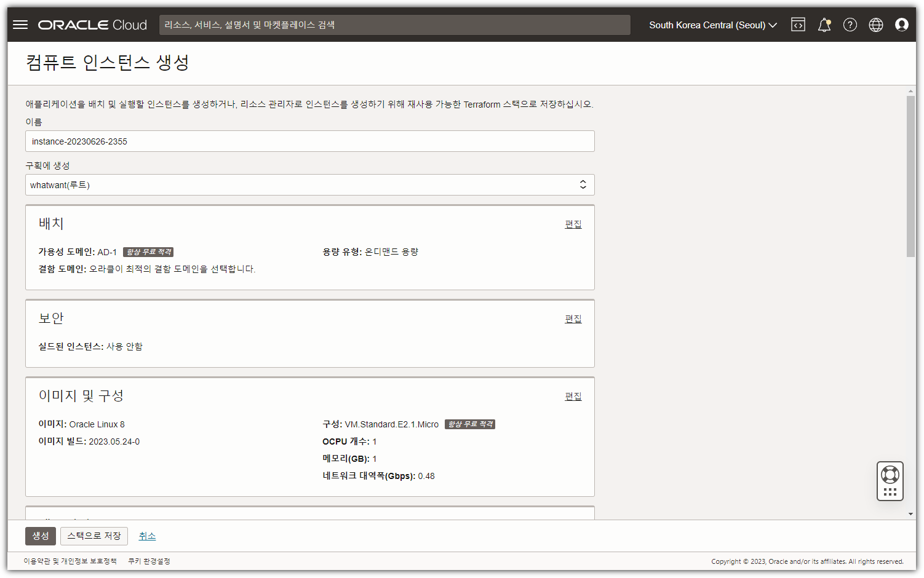Click the always-free badge next to VM.Standard.E2.1.Micro
The image size is (924, 578).
tap(470, 424)
